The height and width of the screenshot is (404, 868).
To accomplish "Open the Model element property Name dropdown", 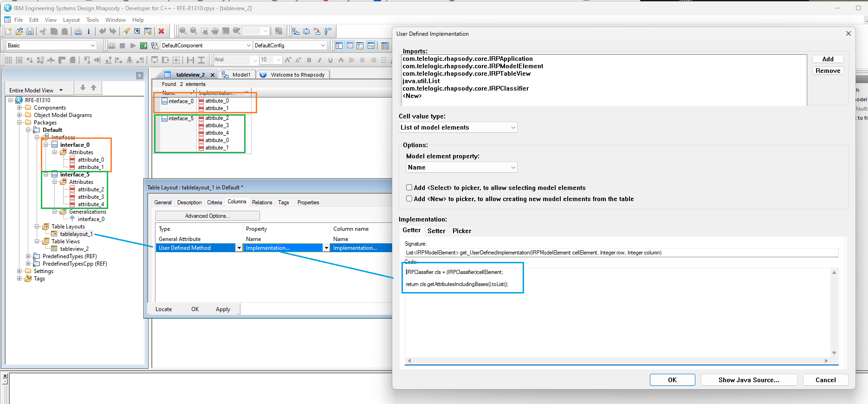I will click(461, 168).
